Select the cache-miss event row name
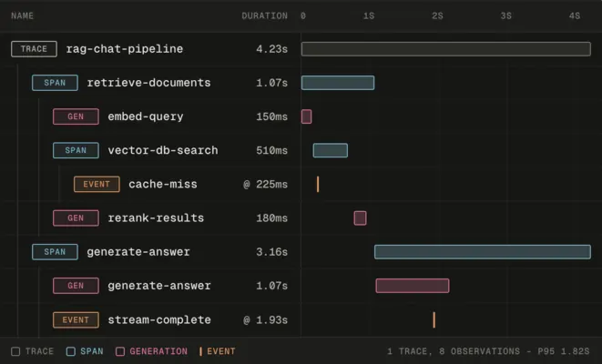Viewport: 602px width, 364px height. point(163,184)
